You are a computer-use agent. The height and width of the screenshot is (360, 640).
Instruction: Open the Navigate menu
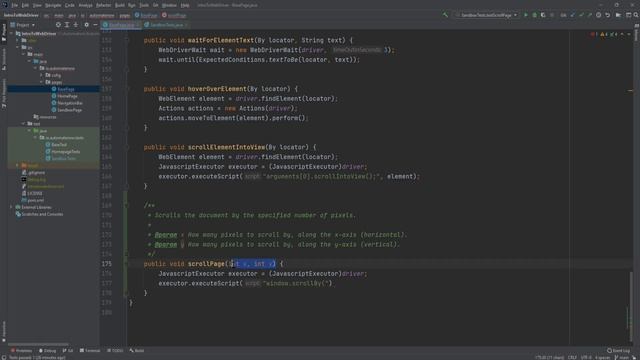[53, 5]
